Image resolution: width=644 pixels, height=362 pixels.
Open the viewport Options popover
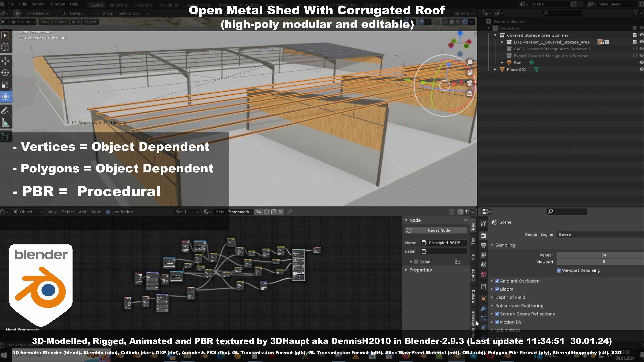(464, 13)
